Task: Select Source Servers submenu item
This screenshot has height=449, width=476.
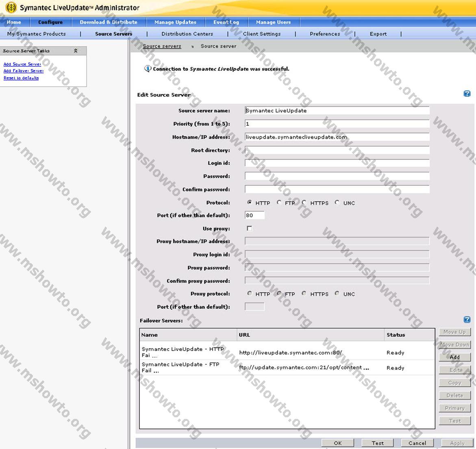Action: (113, 34)
